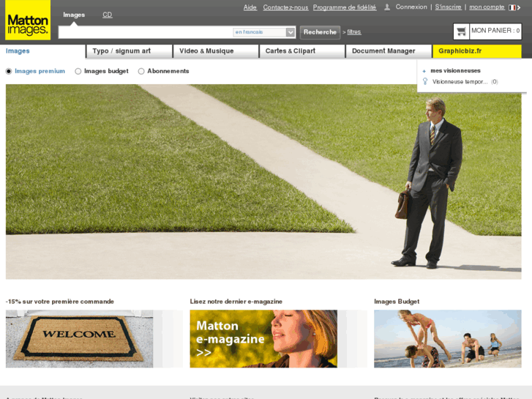This screenshot has width=532, height=399.
Task: Open Visionneuse tempor... (0) entry
Action: click(465, 82)
